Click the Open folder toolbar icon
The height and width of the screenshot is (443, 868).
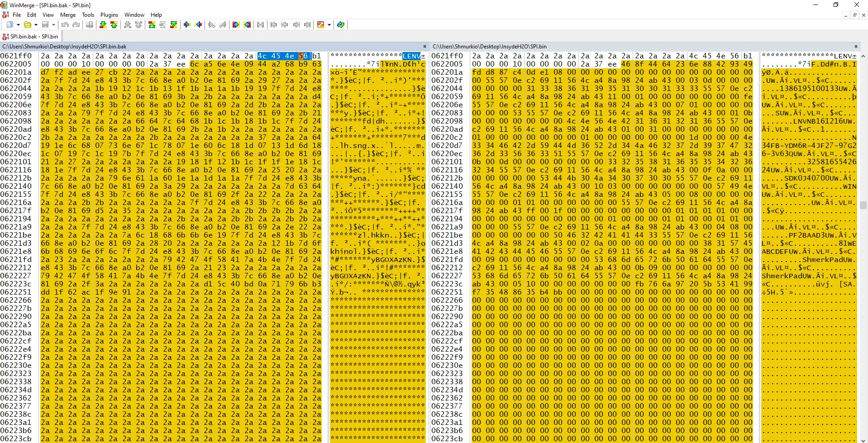click(28, 25)
